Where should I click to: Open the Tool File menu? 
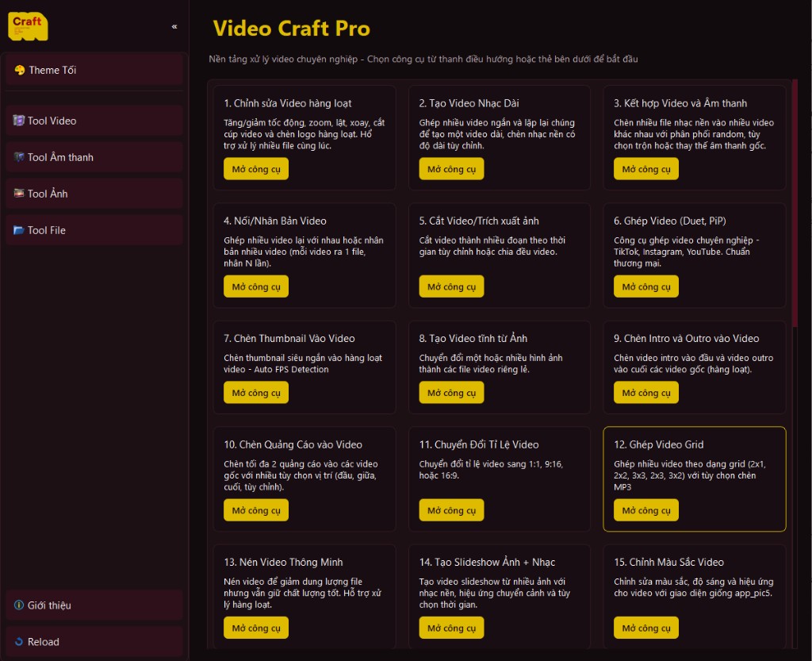click(x=95, y=230)
